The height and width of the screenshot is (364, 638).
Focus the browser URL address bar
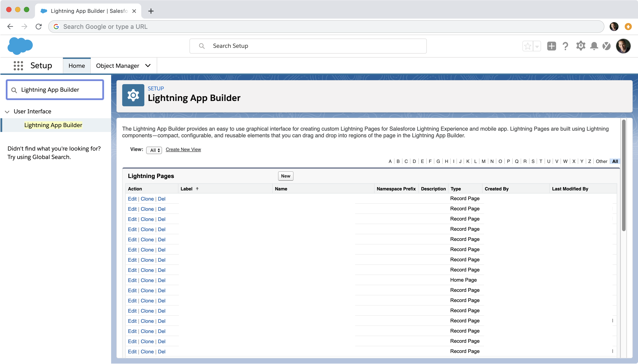[x=326, y=27]
